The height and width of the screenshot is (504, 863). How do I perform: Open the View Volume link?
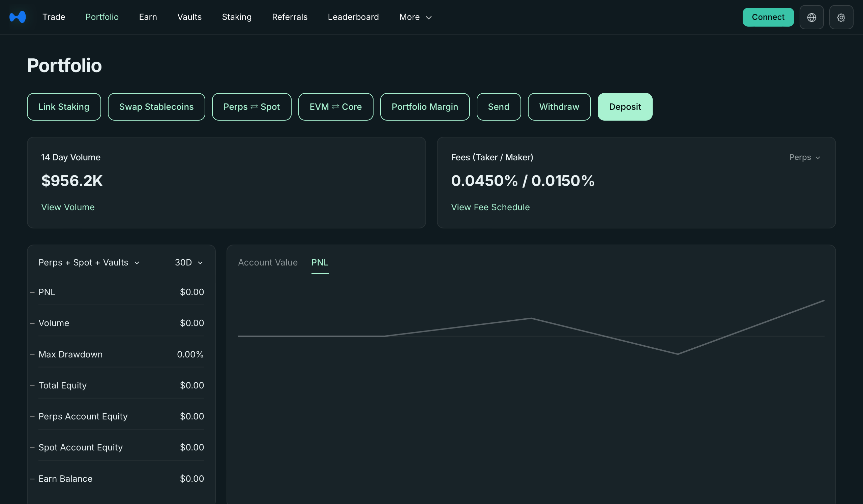coord(68,207)
